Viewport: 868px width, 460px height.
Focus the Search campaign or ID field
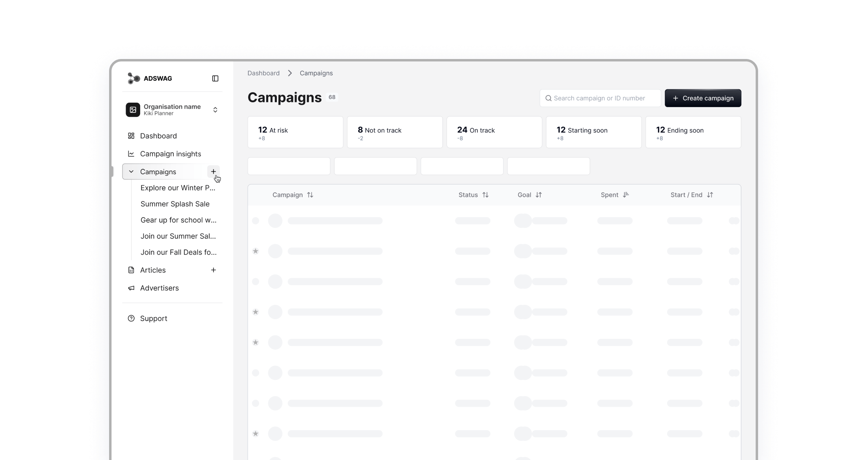click(600, 98)
